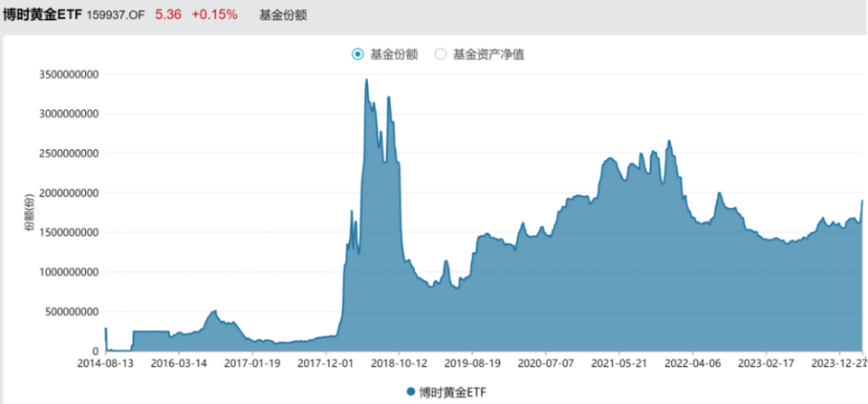Click the 博时黄金ETF fund title
Image resolution: width=868 pixels, height=404 pixels.
tap(43, 15)
